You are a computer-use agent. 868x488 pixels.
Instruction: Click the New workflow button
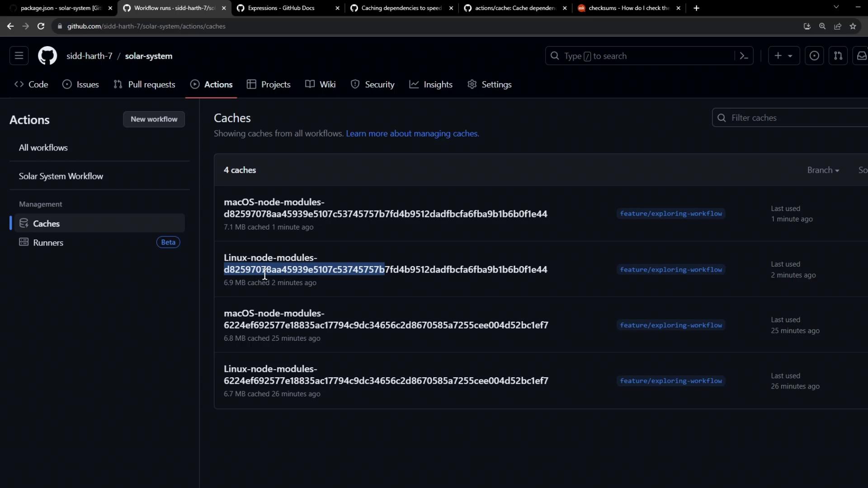154,119
